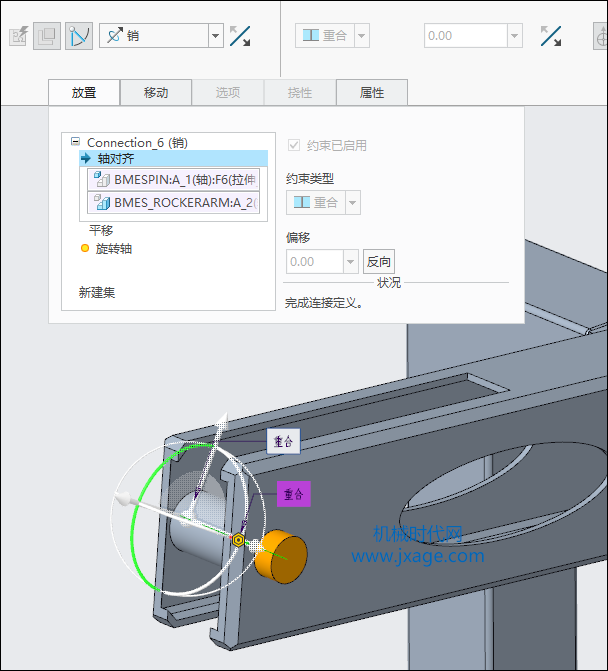Click the panel 偏移 0.00 value field

[315, 261]
